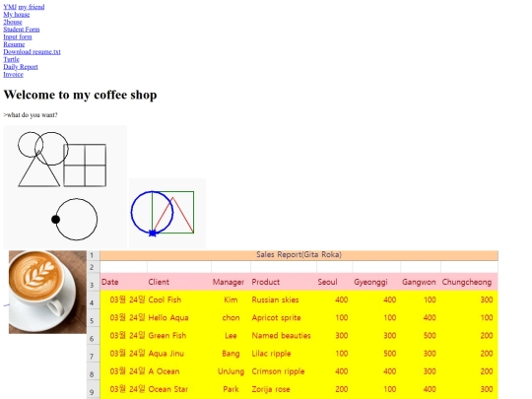The image size is (532, 399).
Task: Click the Russian skies product cell
Action: click(x=275, y=299)
